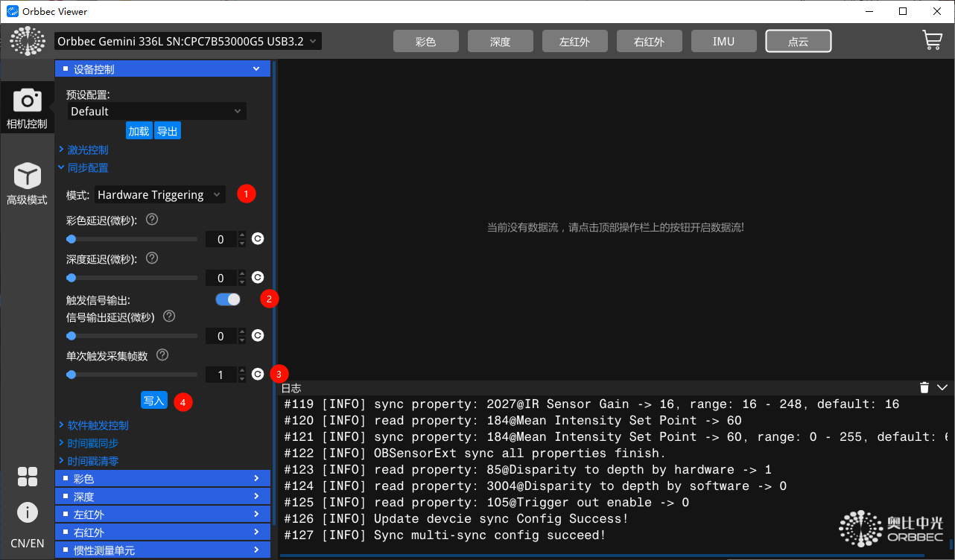Click the 写入 write button
Image resolution: width=955 pixels, height=560 pixels.
tap(153, 401)
